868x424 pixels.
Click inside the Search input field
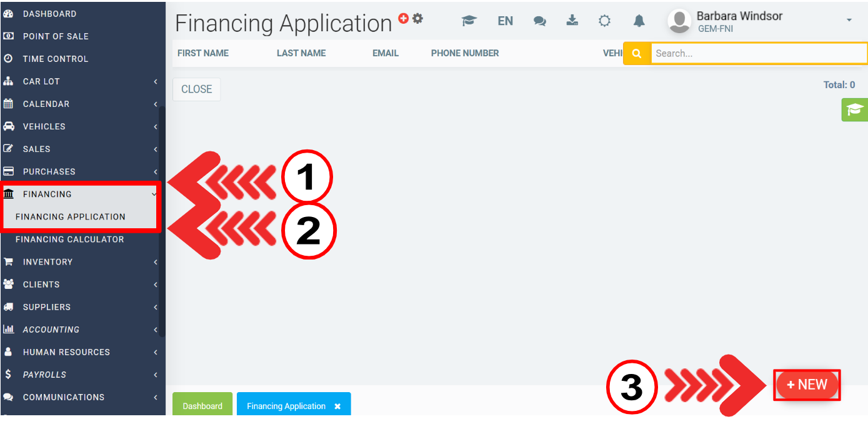tap(757, 54)
